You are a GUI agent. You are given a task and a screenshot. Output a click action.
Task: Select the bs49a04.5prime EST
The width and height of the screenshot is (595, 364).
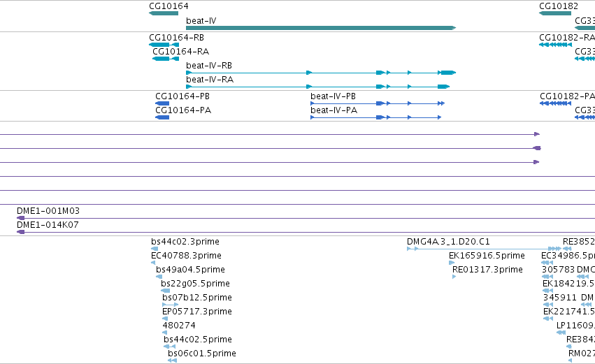190,270
